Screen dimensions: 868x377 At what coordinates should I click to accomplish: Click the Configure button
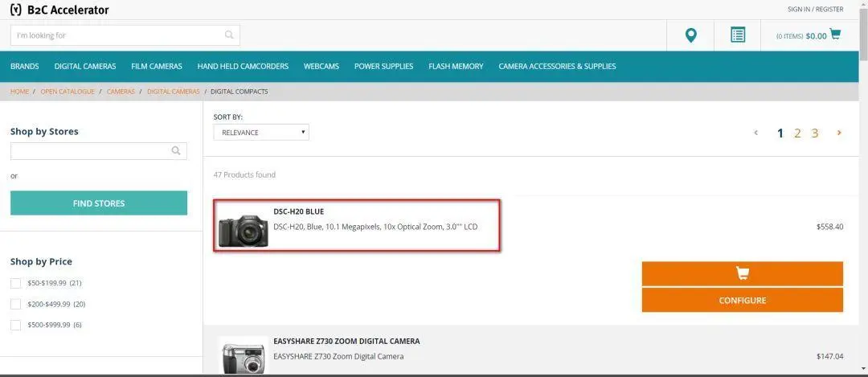(x=743, y=300)
